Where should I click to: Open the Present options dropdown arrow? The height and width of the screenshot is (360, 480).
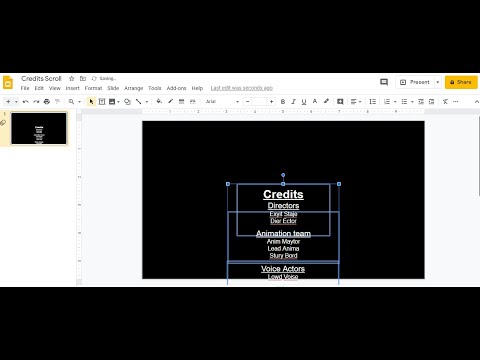tap(438, 82)
